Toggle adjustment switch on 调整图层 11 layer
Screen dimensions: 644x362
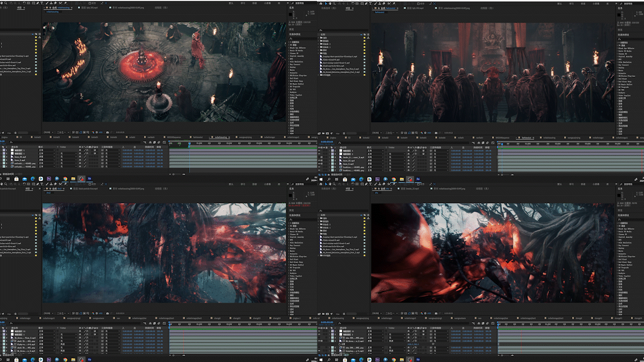(424, 331)
